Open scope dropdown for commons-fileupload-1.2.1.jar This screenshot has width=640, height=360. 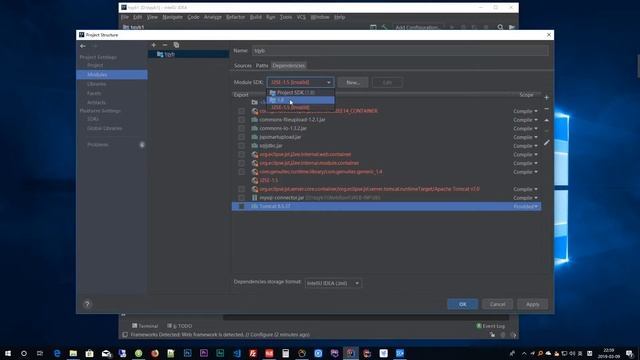(525, 120)
